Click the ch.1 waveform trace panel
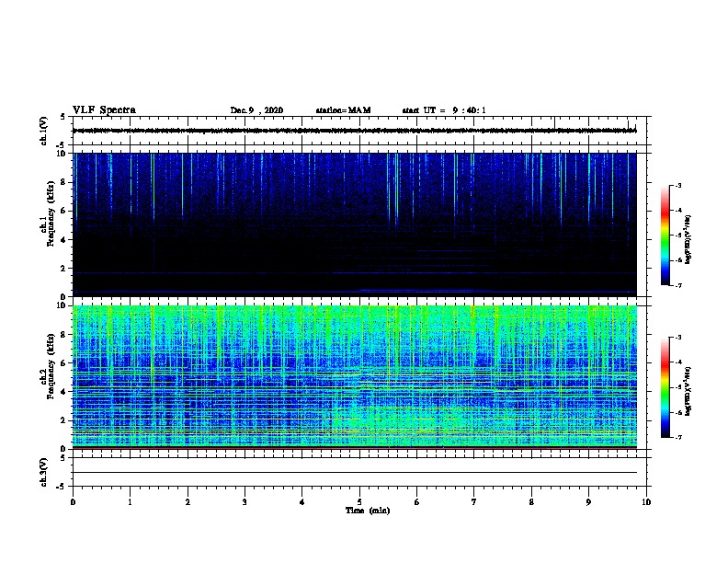The image size is (728, 563). (359, 131)
